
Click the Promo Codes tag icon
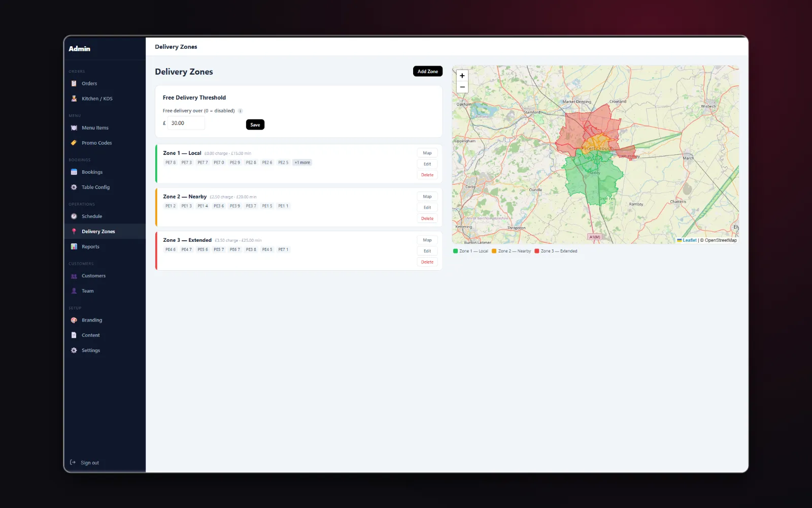point(74,143)
